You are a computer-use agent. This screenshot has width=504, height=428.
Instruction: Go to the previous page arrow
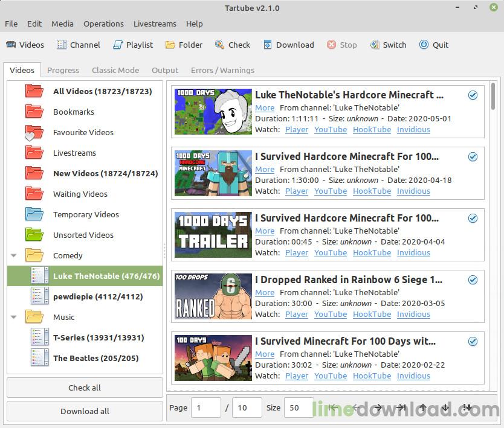click(x=355, y=407)
